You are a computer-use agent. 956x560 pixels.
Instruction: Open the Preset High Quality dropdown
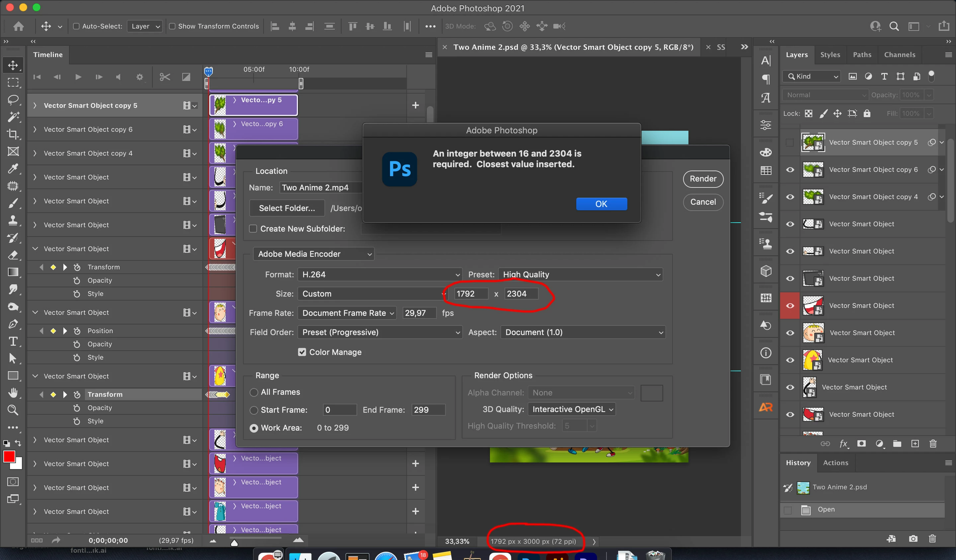point(581,274)
